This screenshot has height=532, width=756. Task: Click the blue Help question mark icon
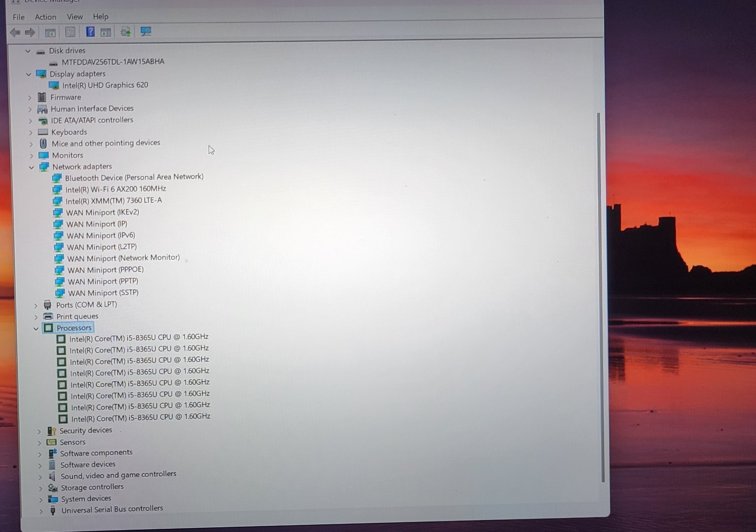[90, 32]
